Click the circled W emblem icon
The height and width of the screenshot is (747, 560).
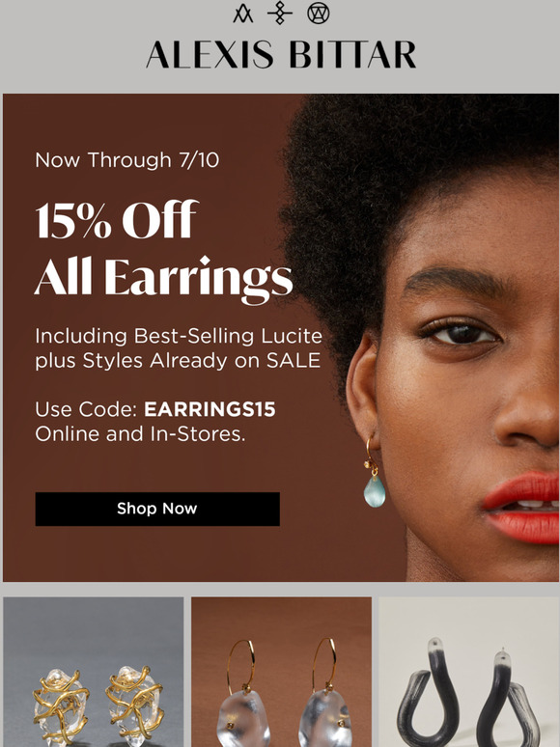[x=318, y=14]
